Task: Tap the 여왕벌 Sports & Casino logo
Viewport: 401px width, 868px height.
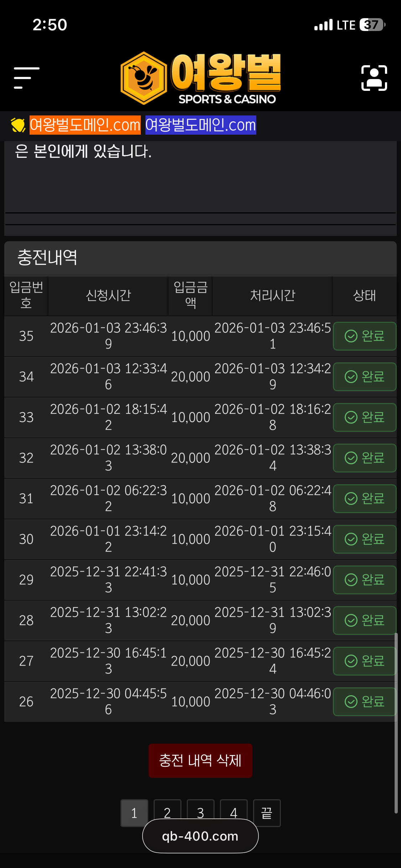Action: point(201,78)
